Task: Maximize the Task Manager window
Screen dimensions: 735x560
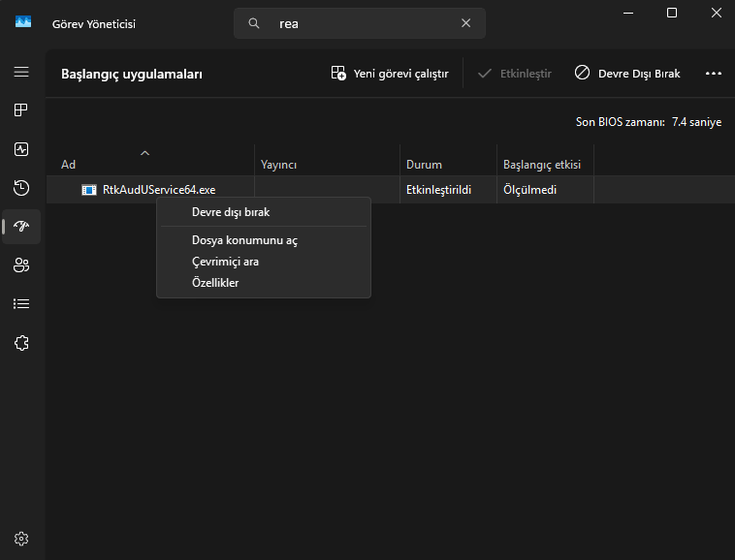Action: (x=672, y=13)
